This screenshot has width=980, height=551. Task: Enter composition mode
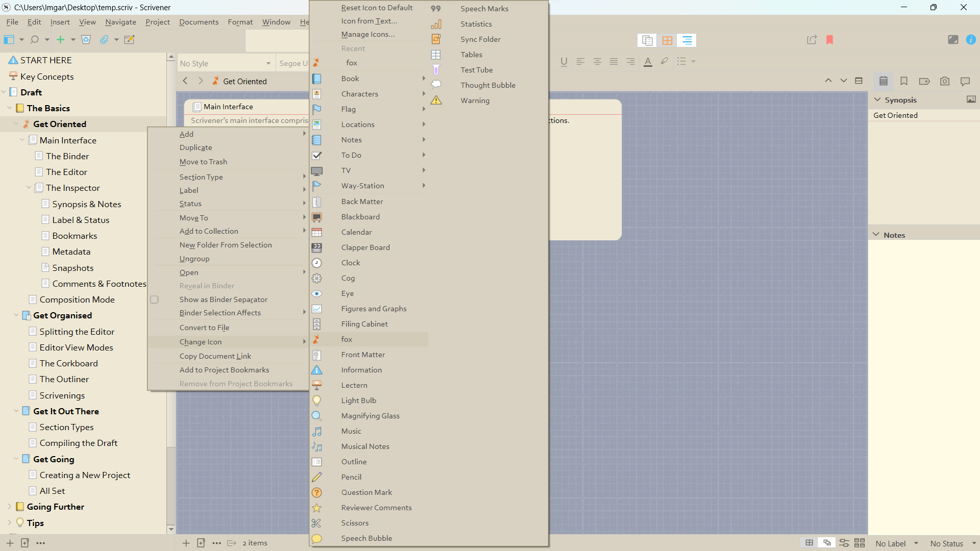coord(953,39)
